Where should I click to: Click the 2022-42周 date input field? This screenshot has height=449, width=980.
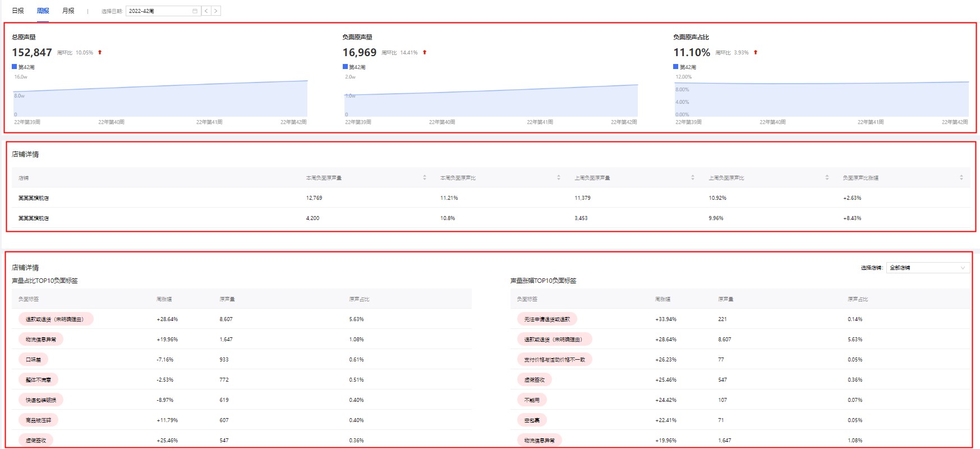(163, 11)
